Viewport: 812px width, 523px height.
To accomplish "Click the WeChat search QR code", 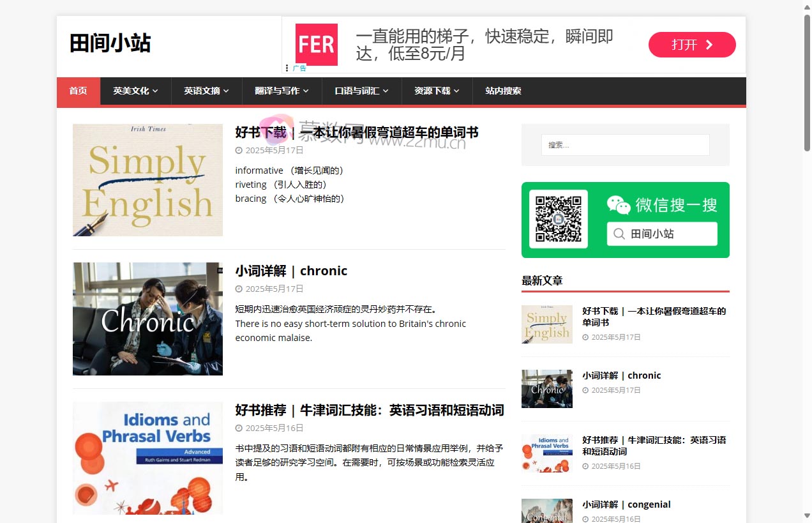I will (558, 219).
